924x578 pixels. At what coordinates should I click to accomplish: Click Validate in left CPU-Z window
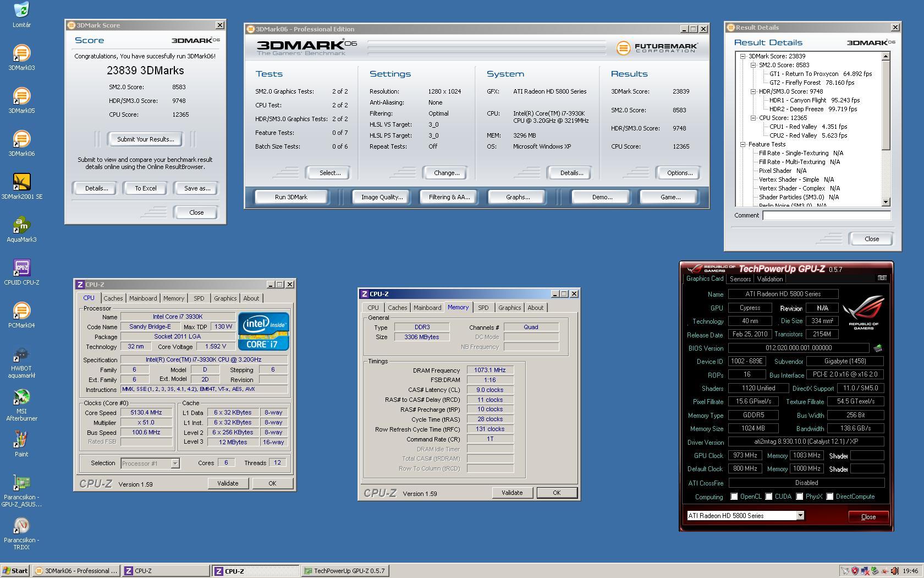228,483
